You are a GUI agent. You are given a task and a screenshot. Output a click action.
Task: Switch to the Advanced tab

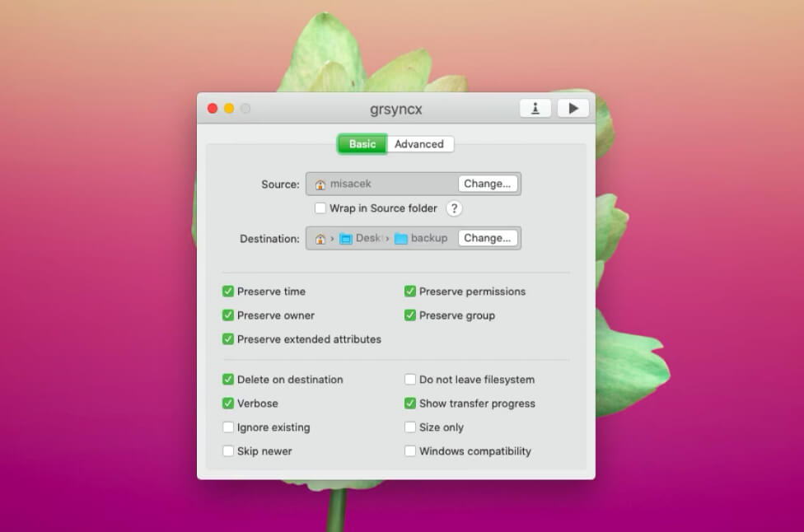420,143
